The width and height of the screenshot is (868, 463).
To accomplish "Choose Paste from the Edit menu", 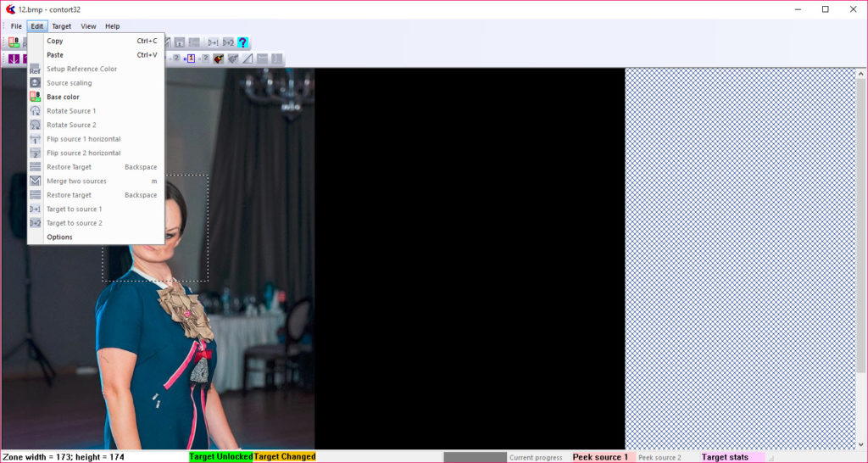I will pyautogui.click(x=55, y=55).
